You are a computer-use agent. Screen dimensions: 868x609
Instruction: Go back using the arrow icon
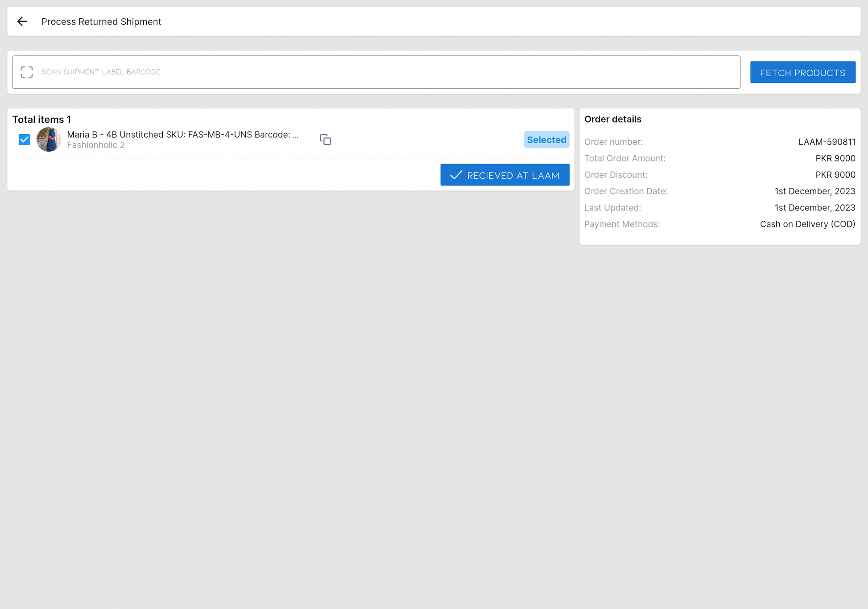coord(22,21)
